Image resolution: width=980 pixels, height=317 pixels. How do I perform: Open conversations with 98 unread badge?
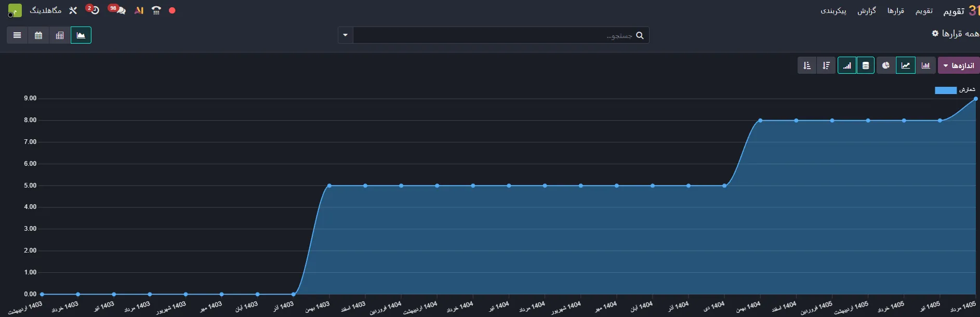point(117,10)
